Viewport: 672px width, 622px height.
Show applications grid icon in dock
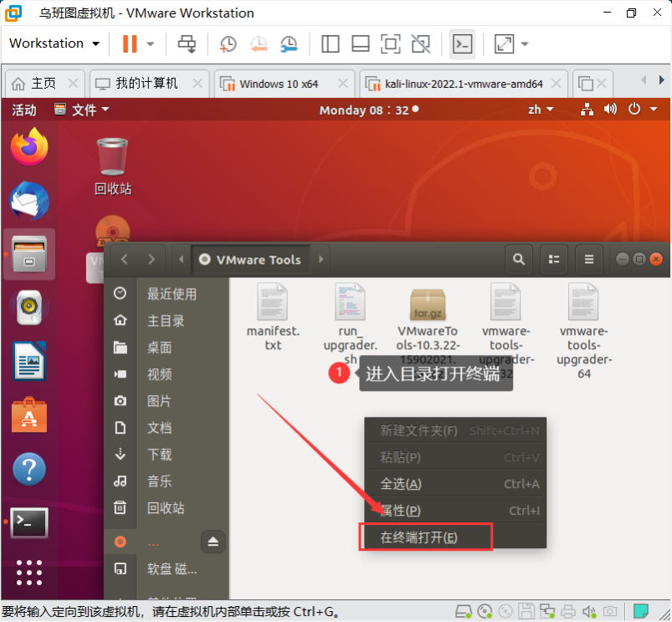coord(29,573)
